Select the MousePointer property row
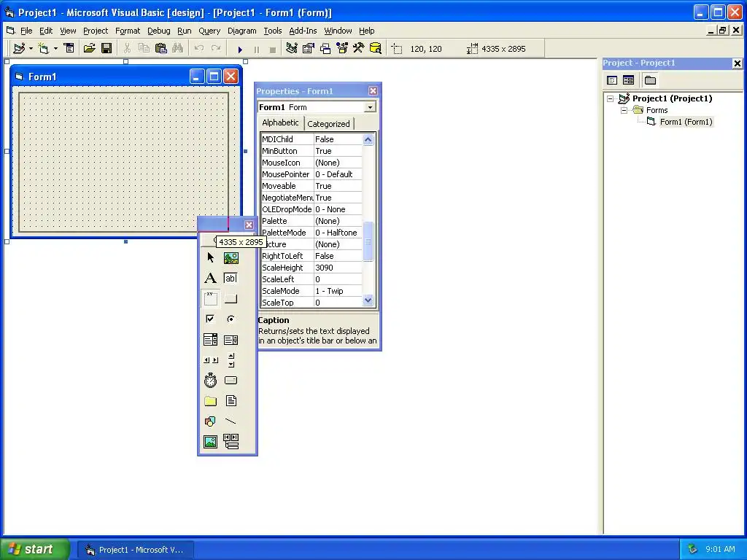This screenshot has height=560, width=747. pyautogui.click(x=311, y=174)
